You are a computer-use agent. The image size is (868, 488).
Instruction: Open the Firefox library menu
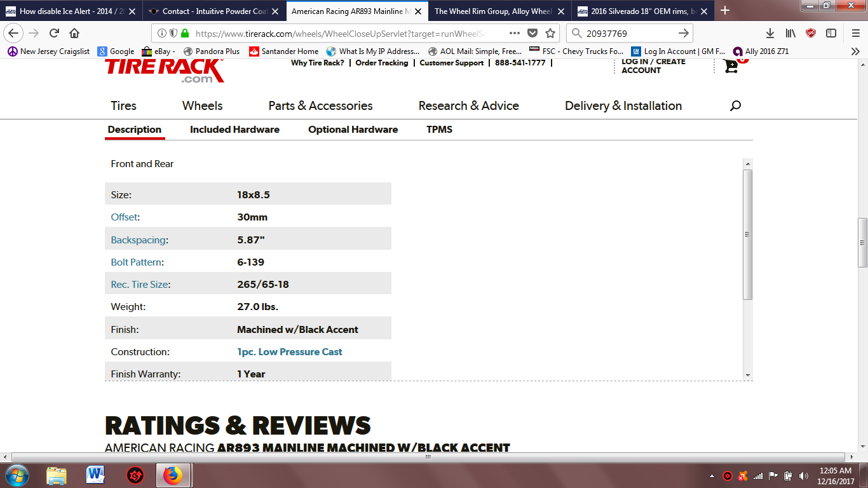click(790, 33)
